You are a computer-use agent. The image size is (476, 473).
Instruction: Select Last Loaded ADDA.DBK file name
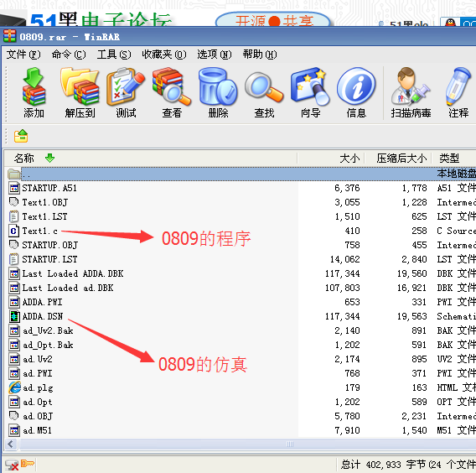tap(73, 273)
